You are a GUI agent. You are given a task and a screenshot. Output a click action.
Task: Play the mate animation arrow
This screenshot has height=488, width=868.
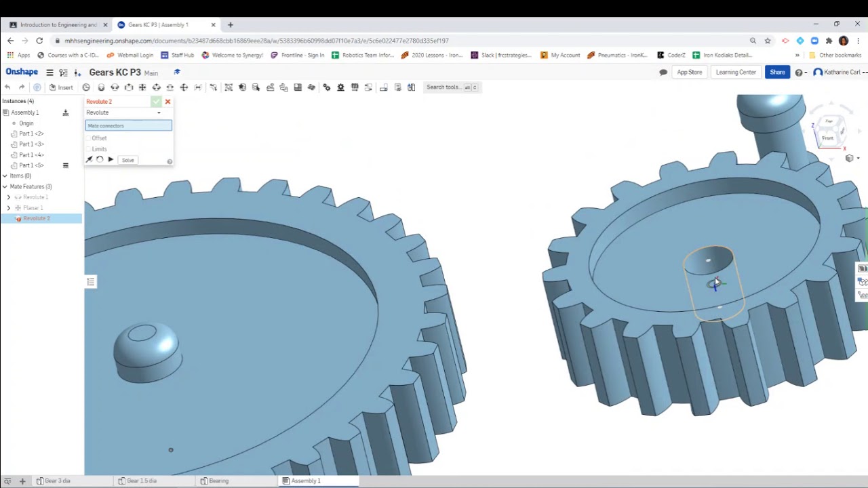coord(111,160)
